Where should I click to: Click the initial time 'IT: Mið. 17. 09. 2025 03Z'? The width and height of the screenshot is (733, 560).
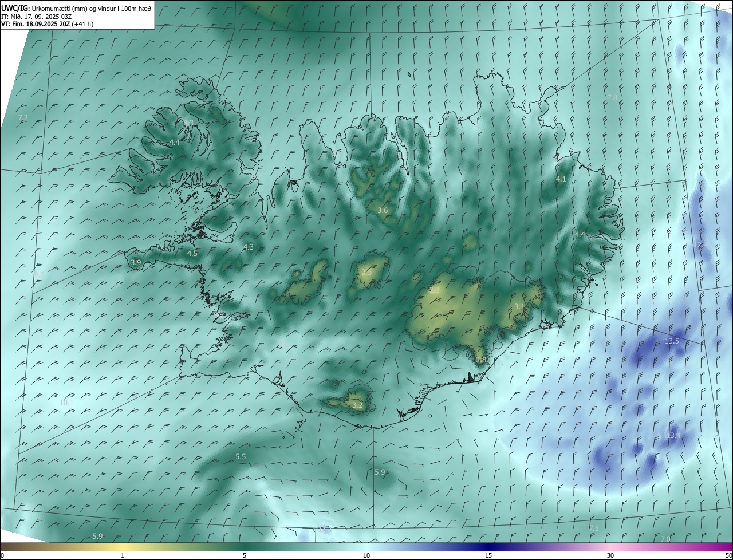[36, 17]
